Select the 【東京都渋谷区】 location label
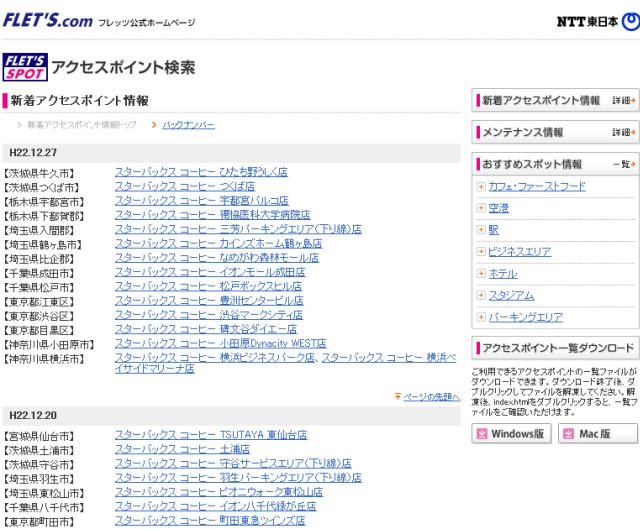Viewport: 640px width, 530px height. coord(39,316)
